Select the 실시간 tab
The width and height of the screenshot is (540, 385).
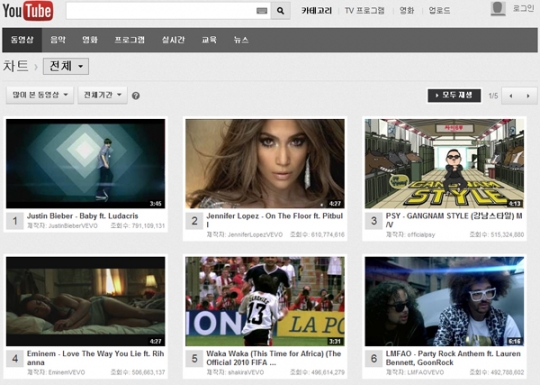click(173, 40)
